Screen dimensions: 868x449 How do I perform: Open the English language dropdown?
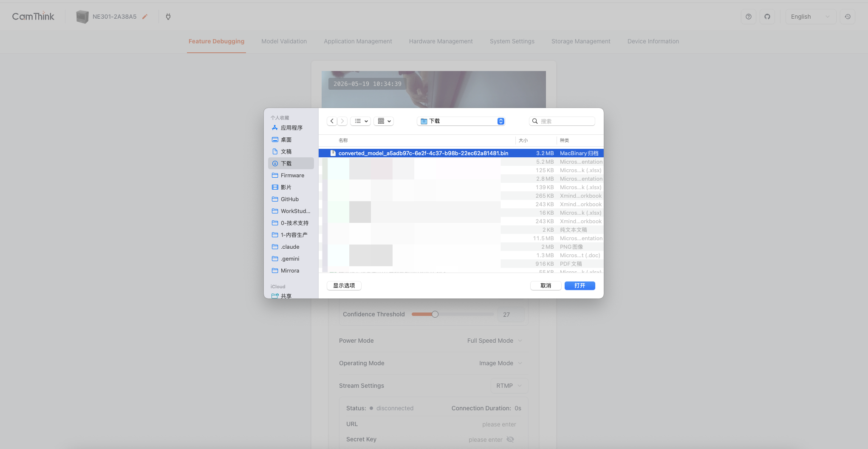click(x=810, y=17)
